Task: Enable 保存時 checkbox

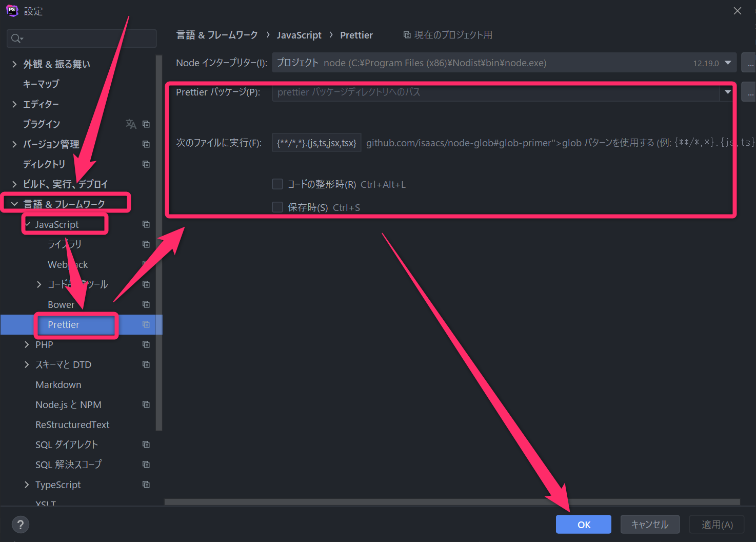Action: pos(277,207)
